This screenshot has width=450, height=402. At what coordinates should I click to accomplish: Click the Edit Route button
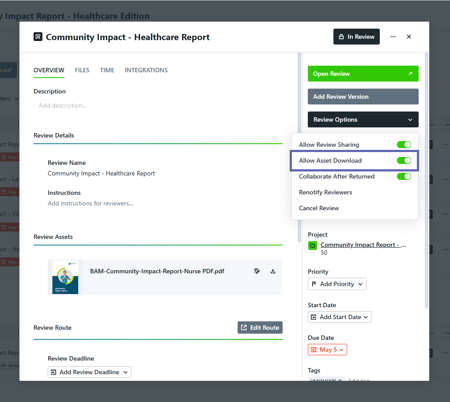click(x=260, y=327)
